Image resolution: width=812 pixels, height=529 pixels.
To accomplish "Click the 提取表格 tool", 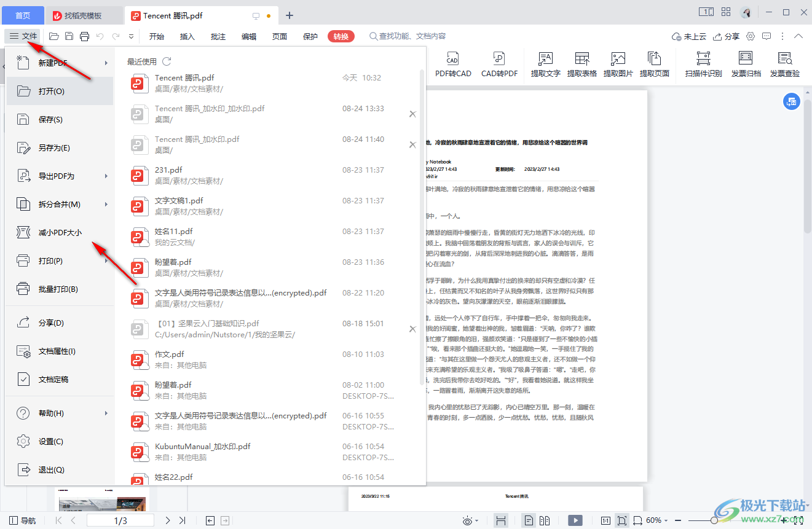I will [581, 65].
